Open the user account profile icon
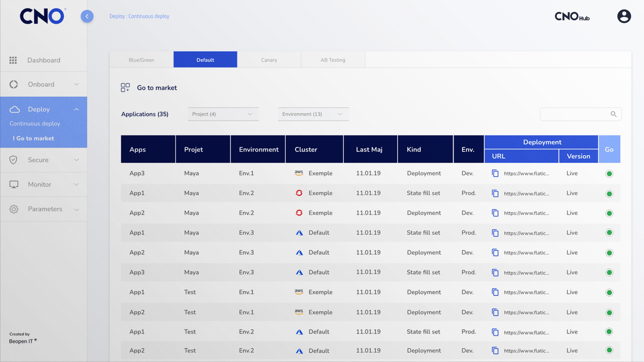 (x=624, y=16)
